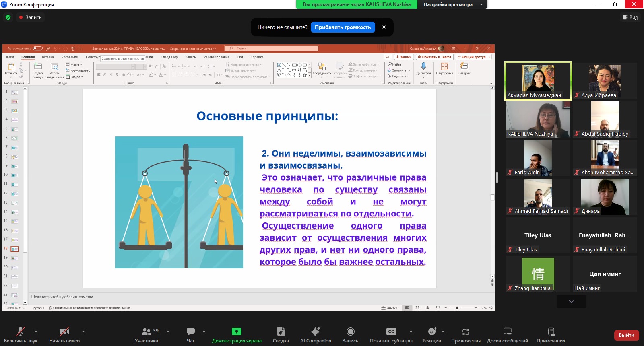The image size is (644, 346).
Task: Click the Поиск search field in PowerPoint
Action: click(271, 49)
